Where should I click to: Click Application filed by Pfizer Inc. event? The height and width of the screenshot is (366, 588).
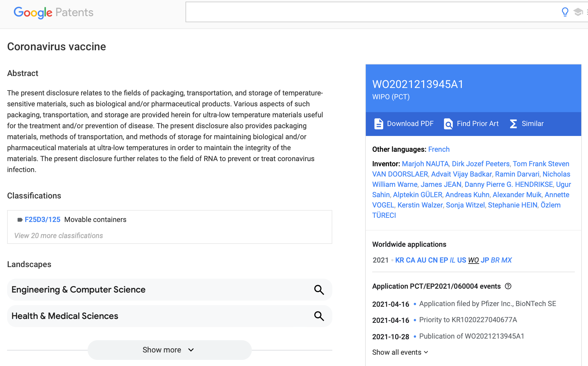point(488,303)
